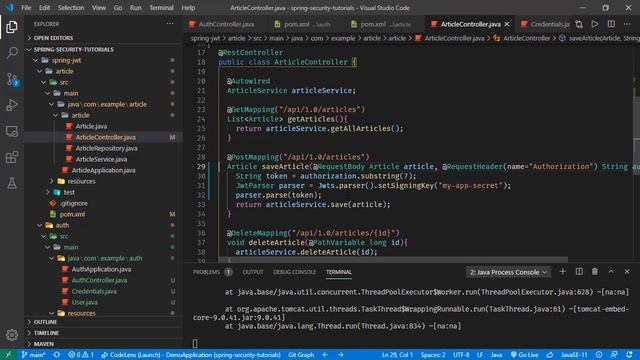Screen dimensions: 640x360
Task: Click the editor horizontal scrollbar
Action: [x=393, y=260]
